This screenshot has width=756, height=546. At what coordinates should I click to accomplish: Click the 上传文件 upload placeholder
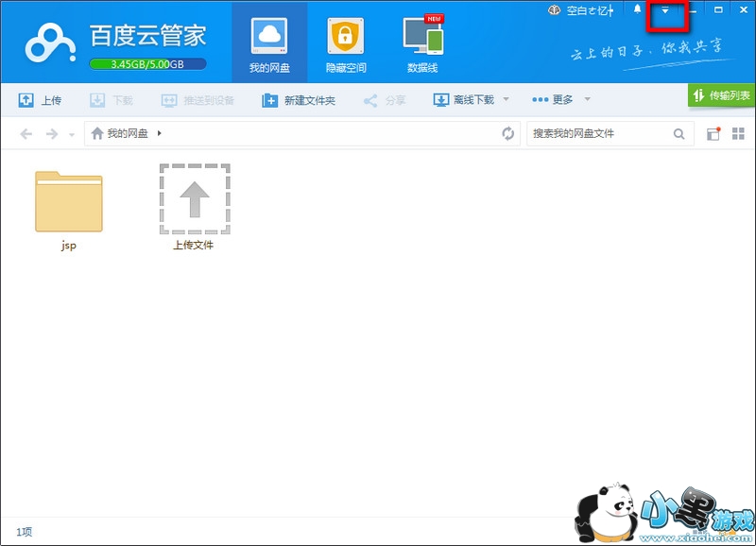pos(195,207)
